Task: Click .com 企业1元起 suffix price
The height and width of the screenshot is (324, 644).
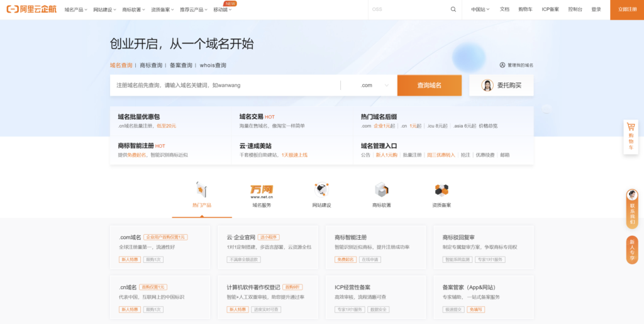Action: point(378,126)
